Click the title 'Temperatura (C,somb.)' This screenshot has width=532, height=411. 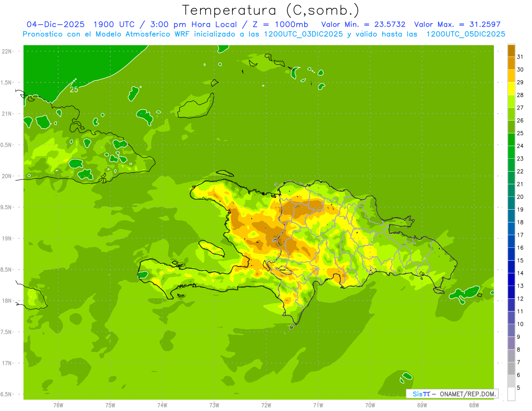[x=270, y=10]
